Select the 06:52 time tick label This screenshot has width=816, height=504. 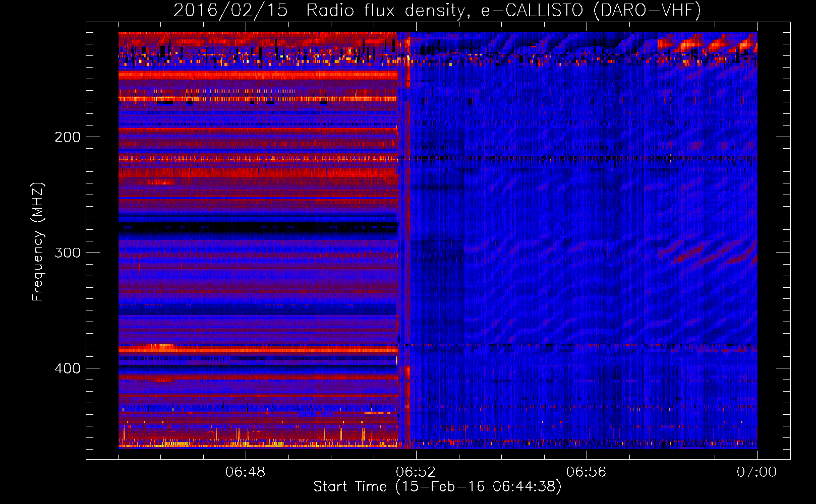coord(416,472)
